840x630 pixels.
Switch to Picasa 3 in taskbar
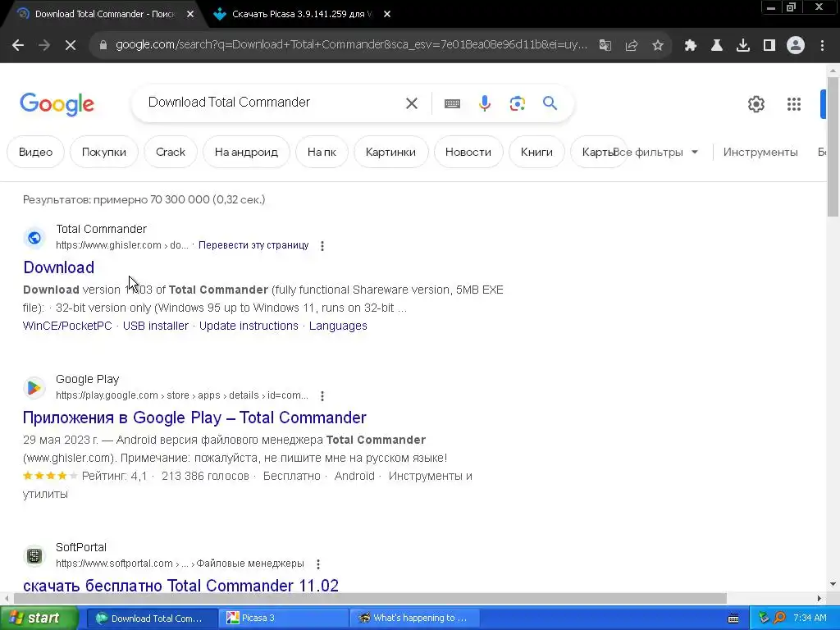[x=284, y=619]
